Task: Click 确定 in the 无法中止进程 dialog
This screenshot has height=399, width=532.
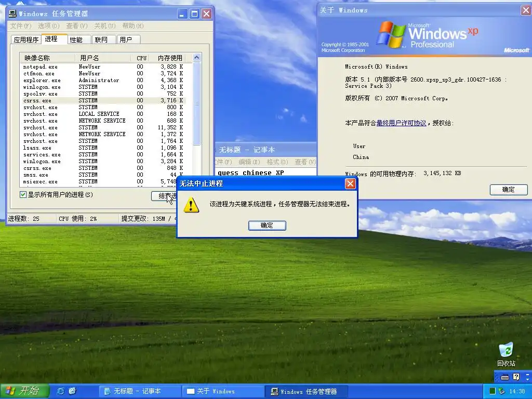Action: coord(267,225)
